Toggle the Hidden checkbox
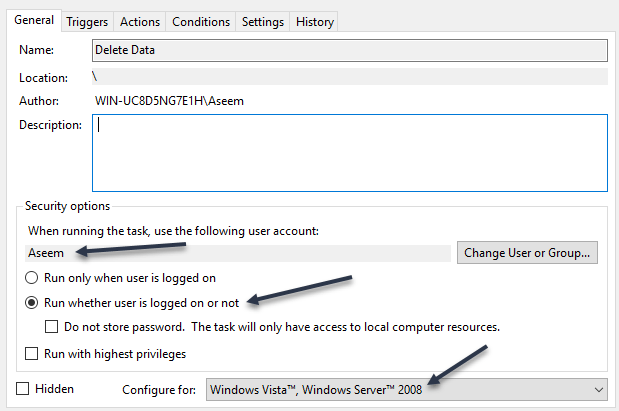Image resolution: width=619 pixels, height=411 pixels. [x=24, y=388]
